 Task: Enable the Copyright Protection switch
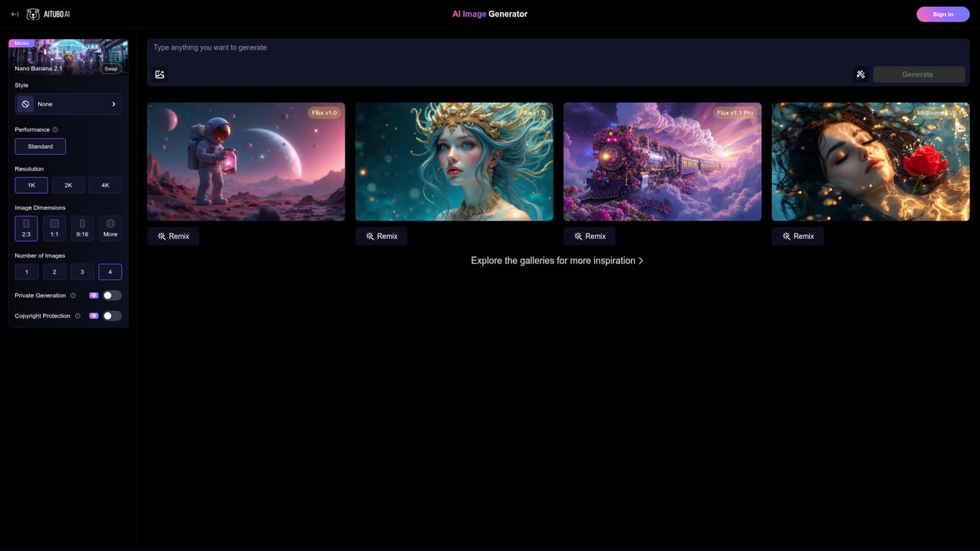click(112, 316)
